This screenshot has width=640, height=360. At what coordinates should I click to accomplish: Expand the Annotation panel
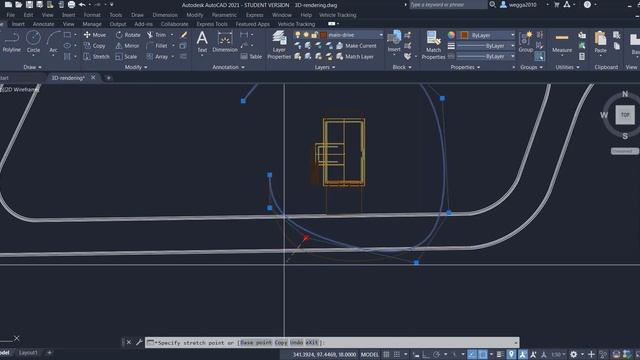[228, 67]
